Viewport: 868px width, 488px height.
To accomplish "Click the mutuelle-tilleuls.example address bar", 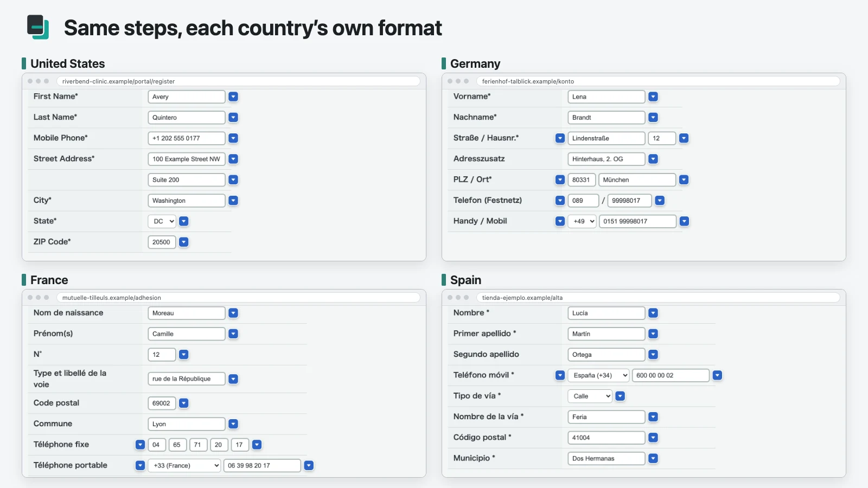I will (x=238, y=298).
